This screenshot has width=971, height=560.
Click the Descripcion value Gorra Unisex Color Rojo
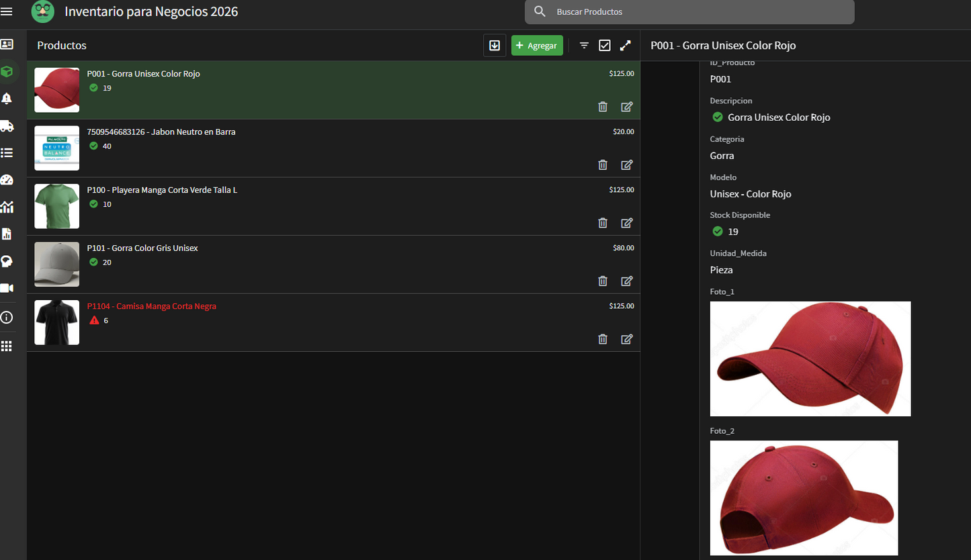click(779, 118)
